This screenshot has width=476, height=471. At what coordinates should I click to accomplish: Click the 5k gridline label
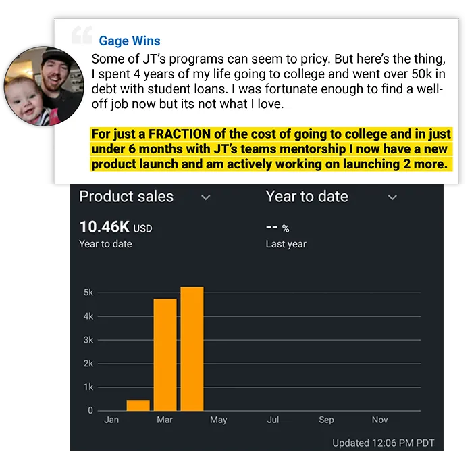(x=88, y=293)
